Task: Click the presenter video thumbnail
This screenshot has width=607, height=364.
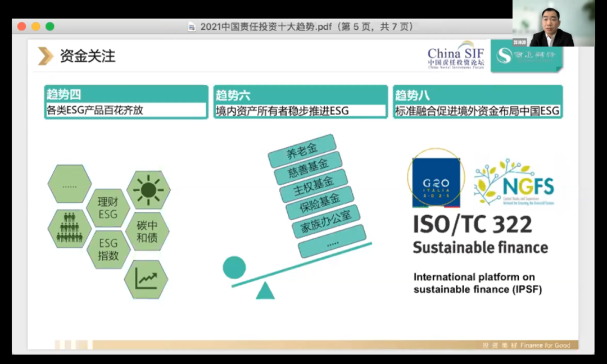Action: [x=553, y=24]
